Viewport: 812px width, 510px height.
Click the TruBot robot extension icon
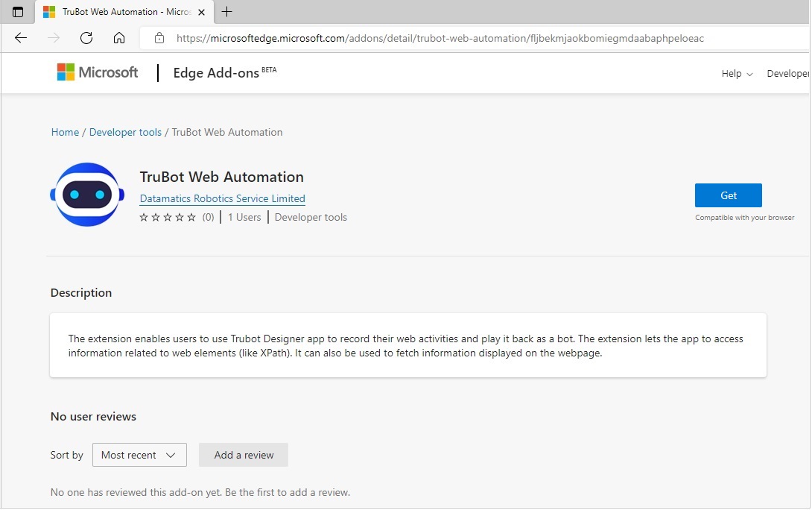(x=87, y=195)
